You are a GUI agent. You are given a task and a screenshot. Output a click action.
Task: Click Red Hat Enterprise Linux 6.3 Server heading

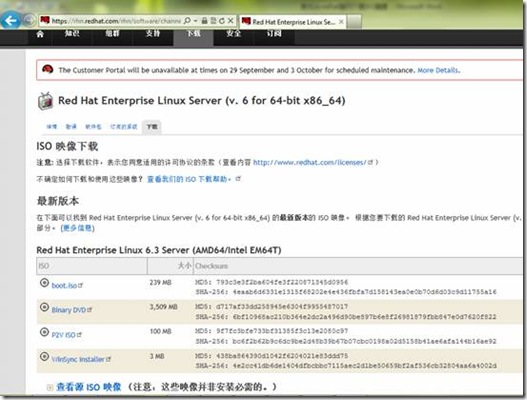tap(159, 250)
